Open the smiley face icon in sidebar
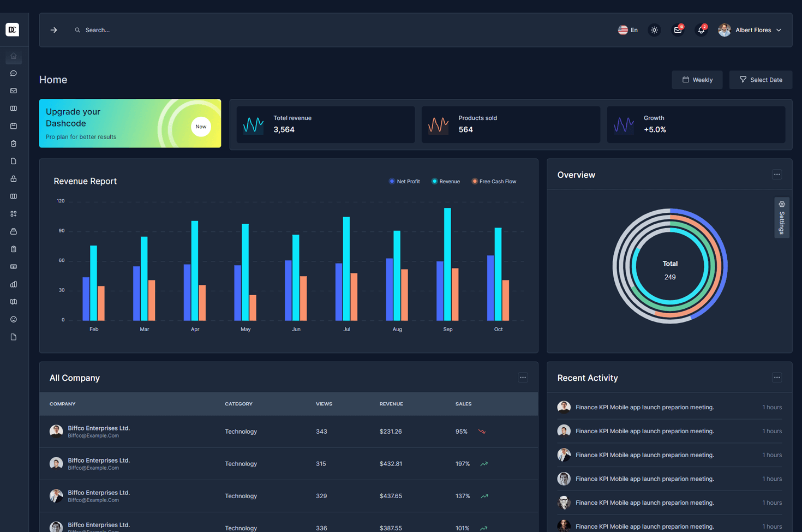 14,319
